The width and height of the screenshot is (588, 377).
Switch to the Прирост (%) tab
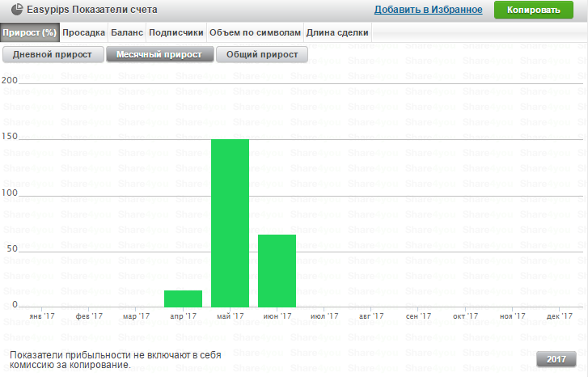click(30, 32)
